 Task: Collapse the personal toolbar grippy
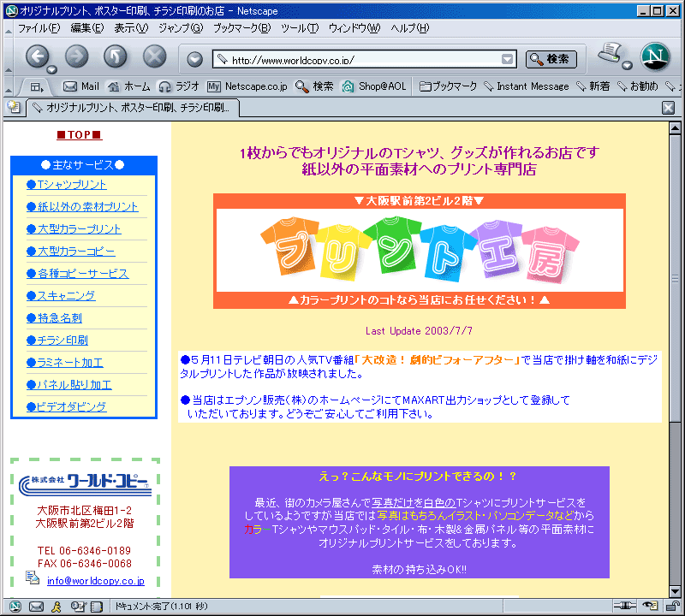coord(8,87)
